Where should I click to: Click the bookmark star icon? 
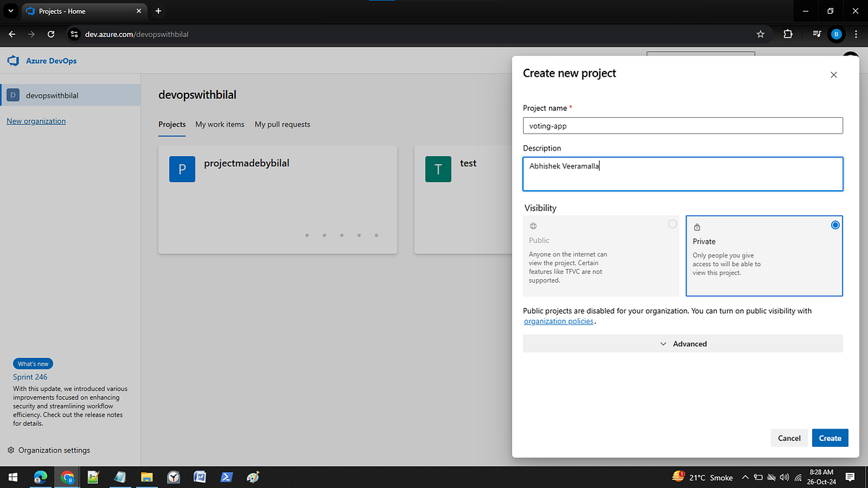[760, 34]
